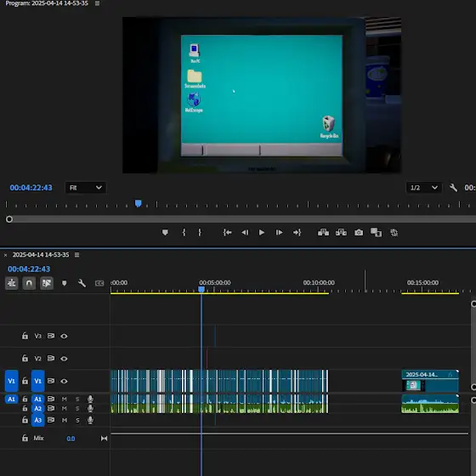The height and width of the screenshot is (476, 476).
Task: Step forward one frame
Action: click(279, 233)
